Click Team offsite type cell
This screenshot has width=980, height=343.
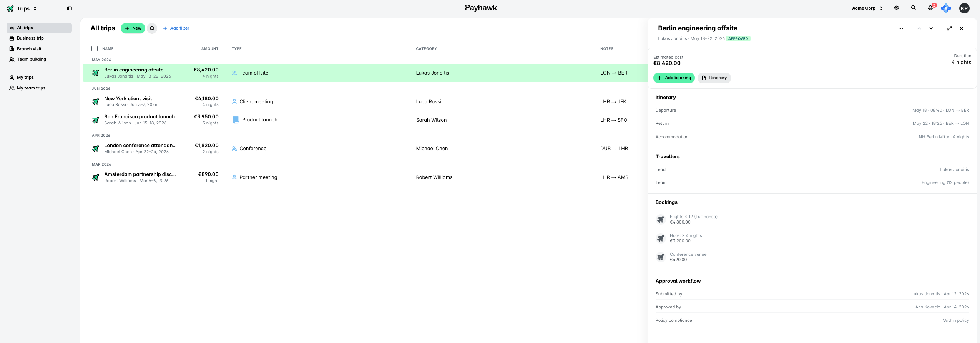[250, 73]
